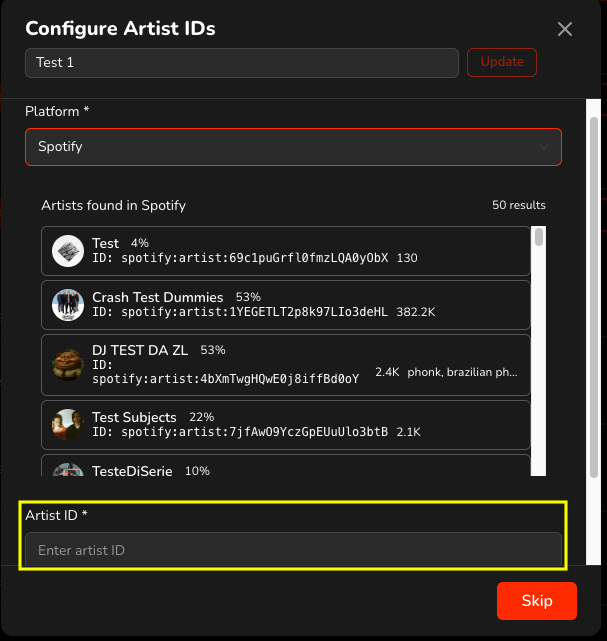
Task: Click the TesteDiSerie artist avatar
Action: coord(68,470)
